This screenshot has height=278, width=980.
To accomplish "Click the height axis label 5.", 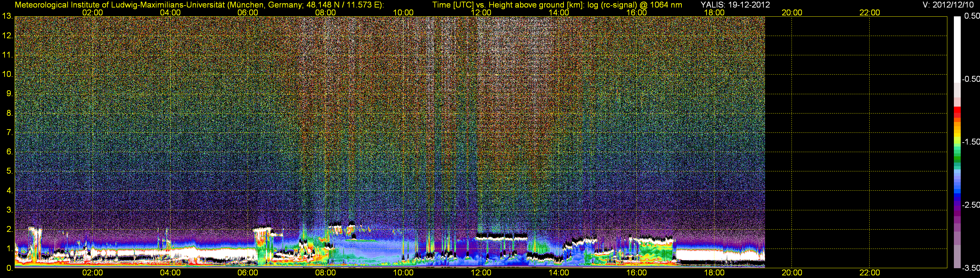I will pos(9,171).
